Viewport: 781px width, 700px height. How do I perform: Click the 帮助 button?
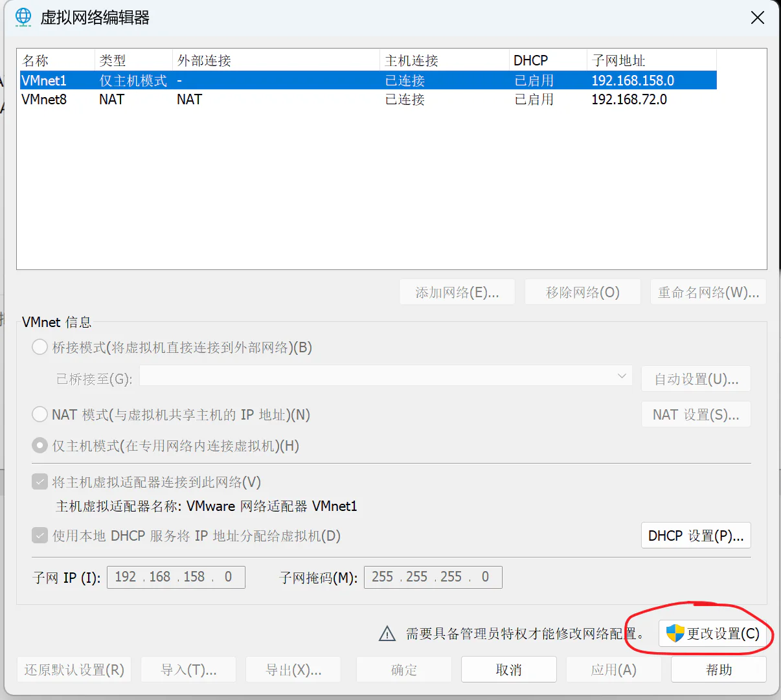[719, 670]
